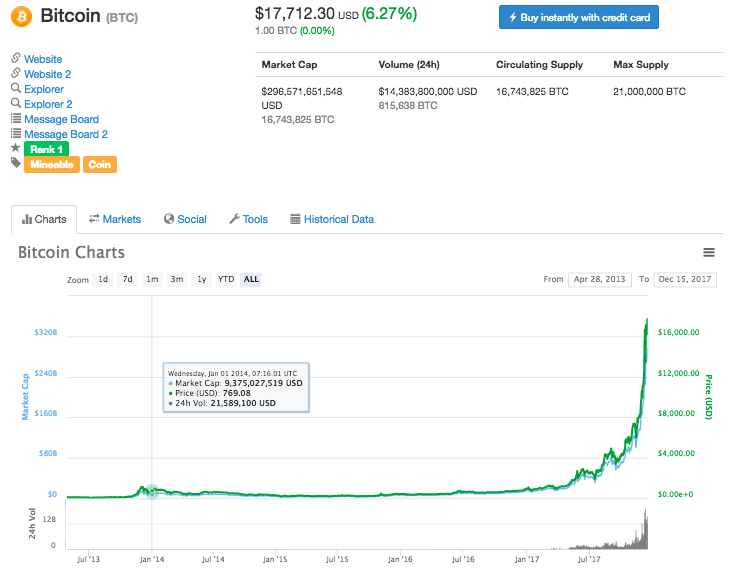Click the (6.27%) change value

click(389, 13)
